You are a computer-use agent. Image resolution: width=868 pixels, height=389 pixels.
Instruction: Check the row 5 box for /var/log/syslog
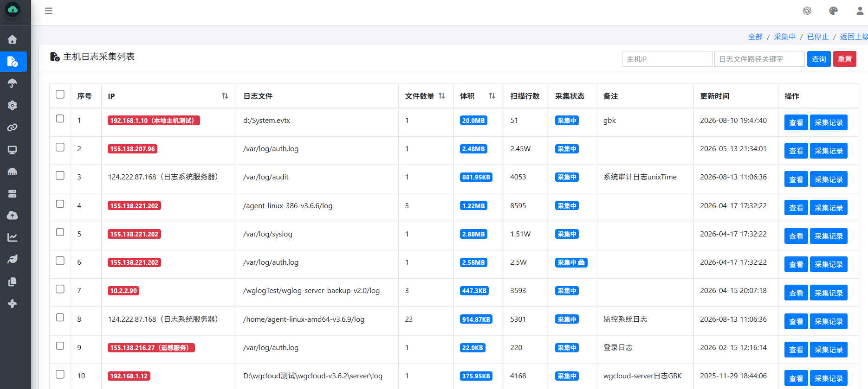tap(60, 232)
